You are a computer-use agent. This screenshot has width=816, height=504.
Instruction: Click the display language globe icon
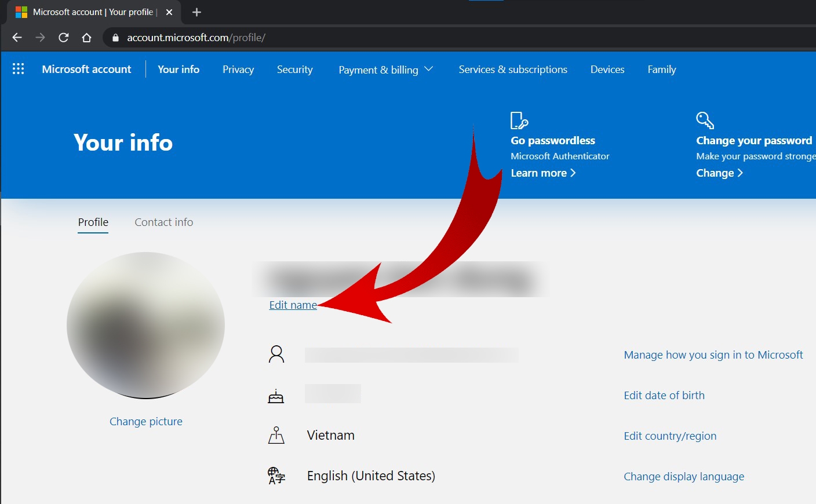[276, 476]
